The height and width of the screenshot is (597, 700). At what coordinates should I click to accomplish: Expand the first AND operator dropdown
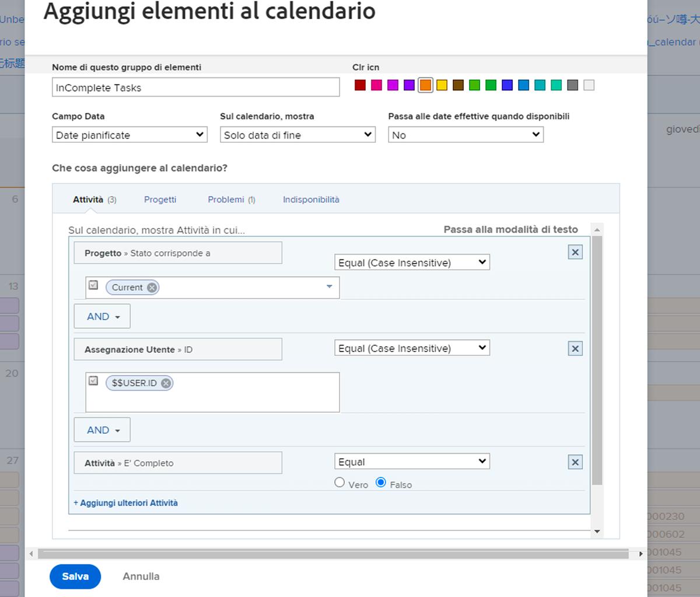point(101,316)
